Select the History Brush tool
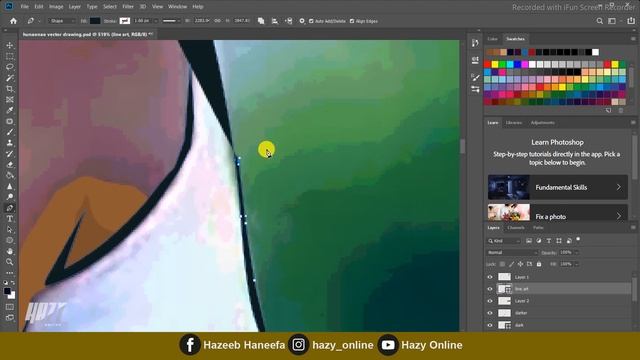640x360 pixels. click(10, 154)
